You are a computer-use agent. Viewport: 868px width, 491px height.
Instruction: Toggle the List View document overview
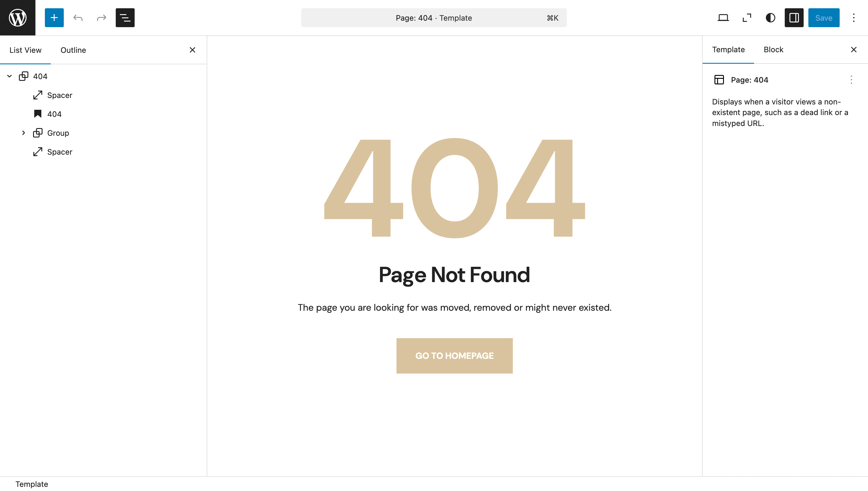point(125,17)
